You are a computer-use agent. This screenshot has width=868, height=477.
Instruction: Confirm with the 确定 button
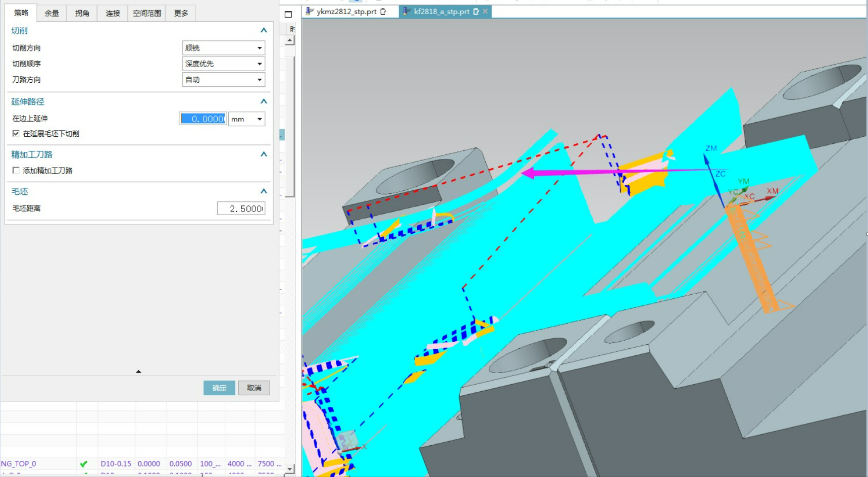(219, 388)
